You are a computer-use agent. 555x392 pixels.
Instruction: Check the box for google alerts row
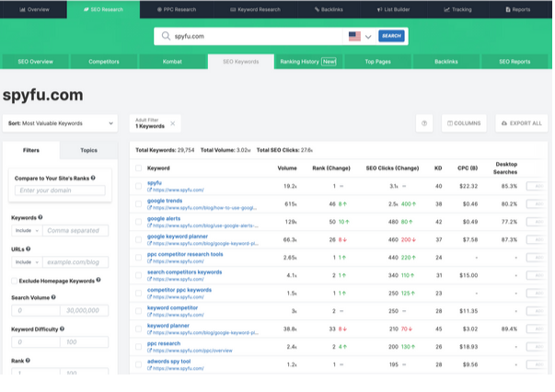click(138, 222)
